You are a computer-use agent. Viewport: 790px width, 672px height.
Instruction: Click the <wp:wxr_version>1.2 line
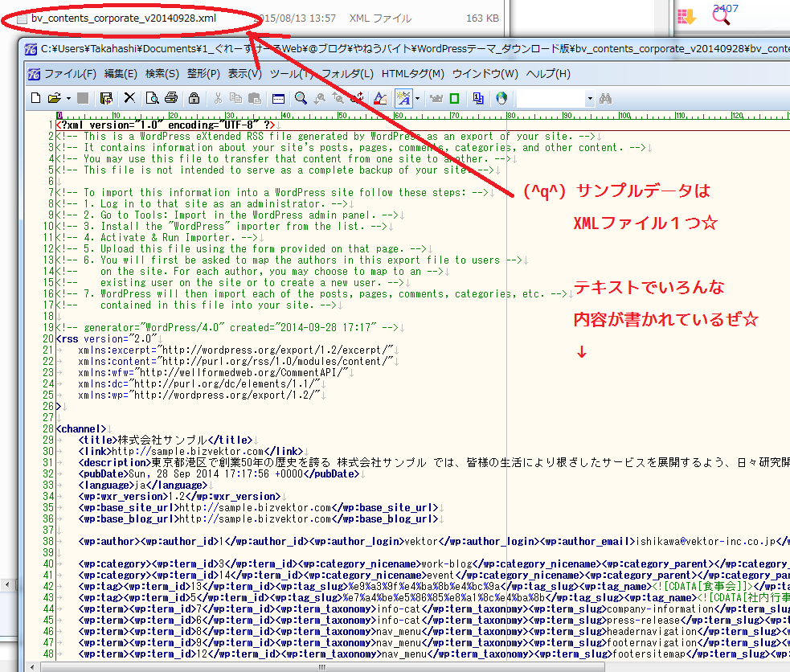179,496
